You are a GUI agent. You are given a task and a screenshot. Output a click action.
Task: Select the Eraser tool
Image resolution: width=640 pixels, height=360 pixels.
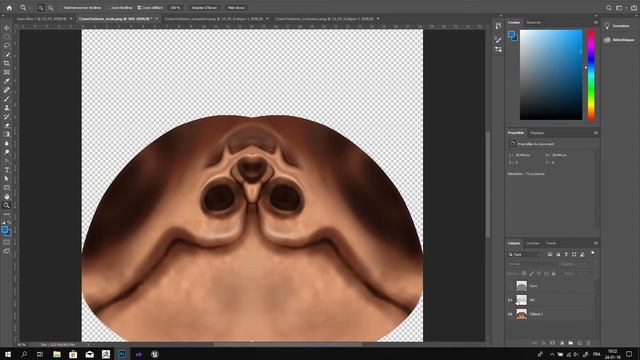[x=7, y=125]
